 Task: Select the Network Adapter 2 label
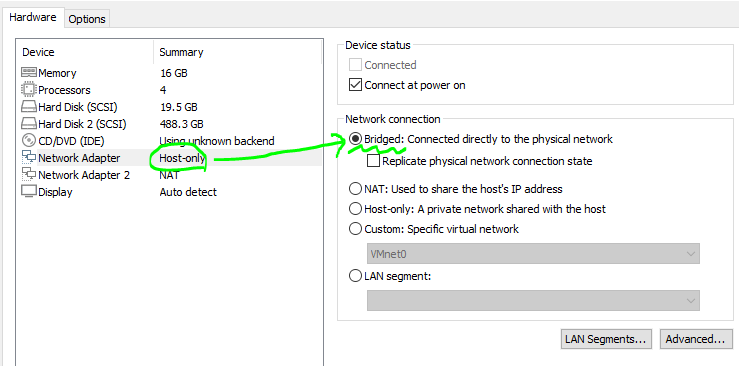pos(84,175)
